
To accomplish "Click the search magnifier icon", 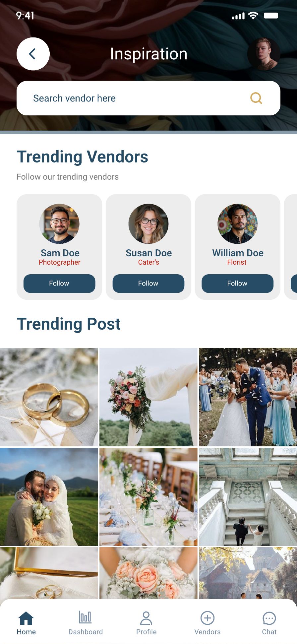I will click(x=256, y=98).
